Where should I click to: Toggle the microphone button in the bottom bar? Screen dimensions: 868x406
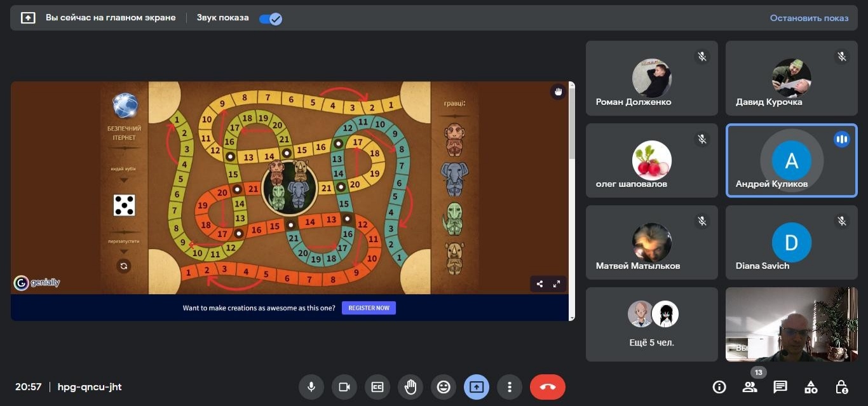tap(311, 386)
